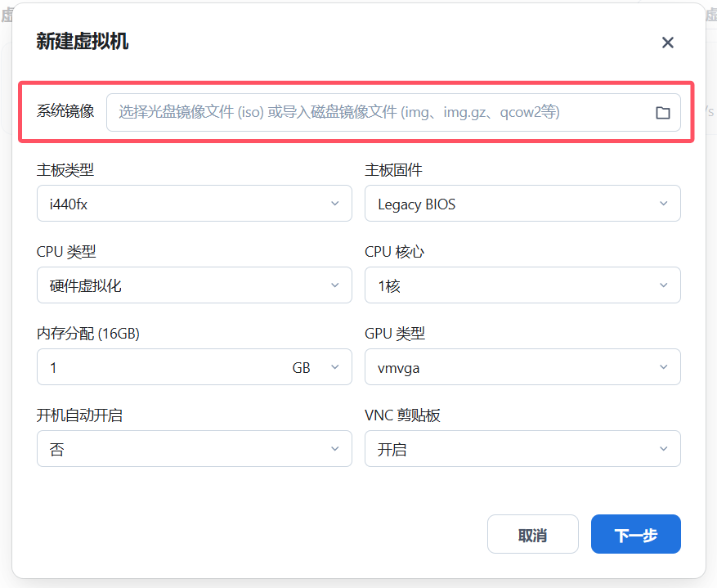Click the folder icon to browse system images
Screen dimensions: 717x588
[x=664, y=112]
